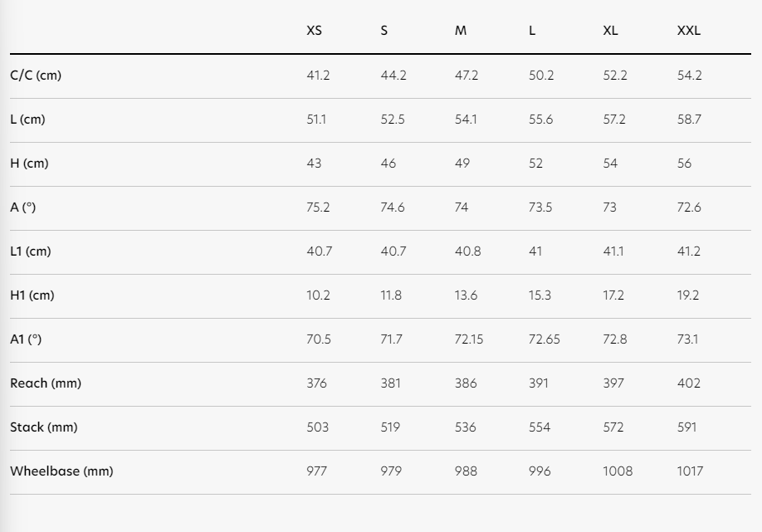Select the Stack (mm) row label
The image size is (762, 532).
coord(45,427)
